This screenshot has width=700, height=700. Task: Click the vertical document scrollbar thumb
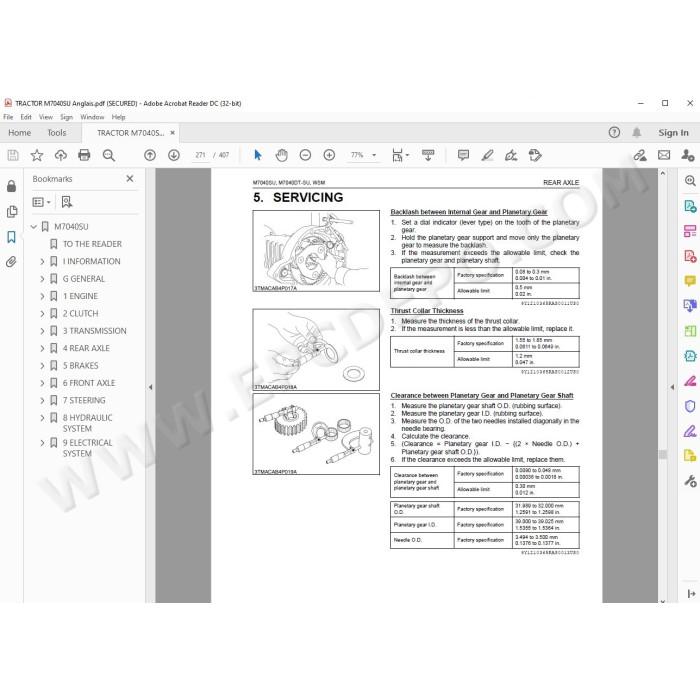[663, 454]
